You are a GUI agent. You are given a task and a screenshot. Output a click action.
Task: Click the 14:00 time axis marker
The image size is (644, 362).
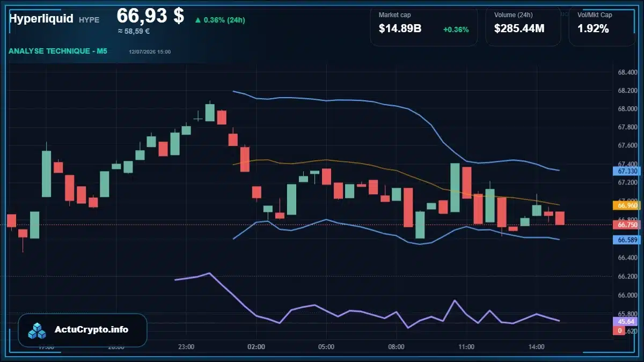(x=536, y=347)
